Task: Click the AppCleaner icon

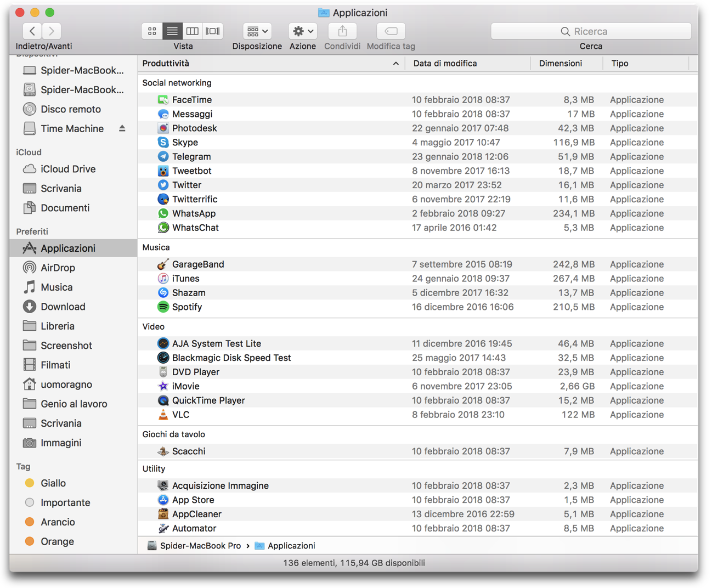Action: (x=163, y=514)
